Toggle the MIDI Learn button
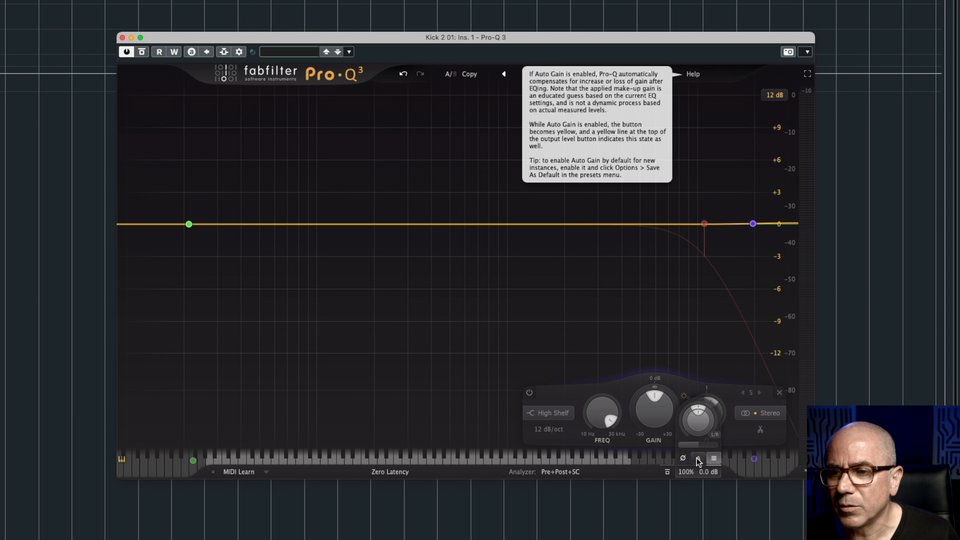The width and height of the screenshot is (960, 540). click(x=239, y=472)
